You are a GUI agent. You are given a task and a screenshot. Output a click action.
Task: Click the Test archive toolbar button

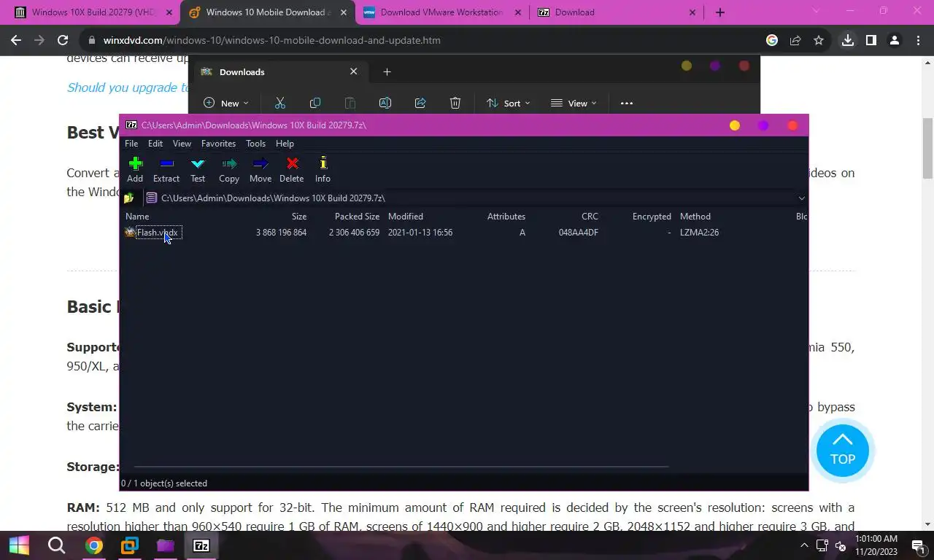[198, 170]
